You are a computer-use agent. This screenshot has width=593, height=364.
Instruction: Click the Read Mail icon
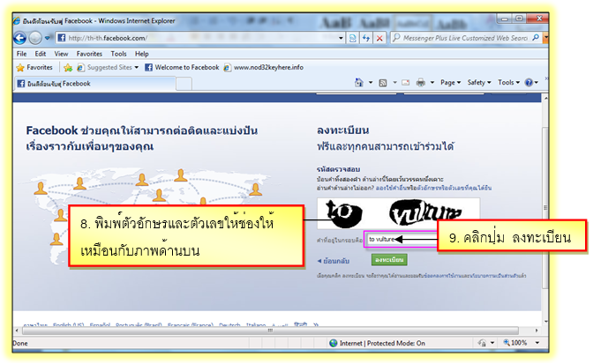[x=406, y=82]
